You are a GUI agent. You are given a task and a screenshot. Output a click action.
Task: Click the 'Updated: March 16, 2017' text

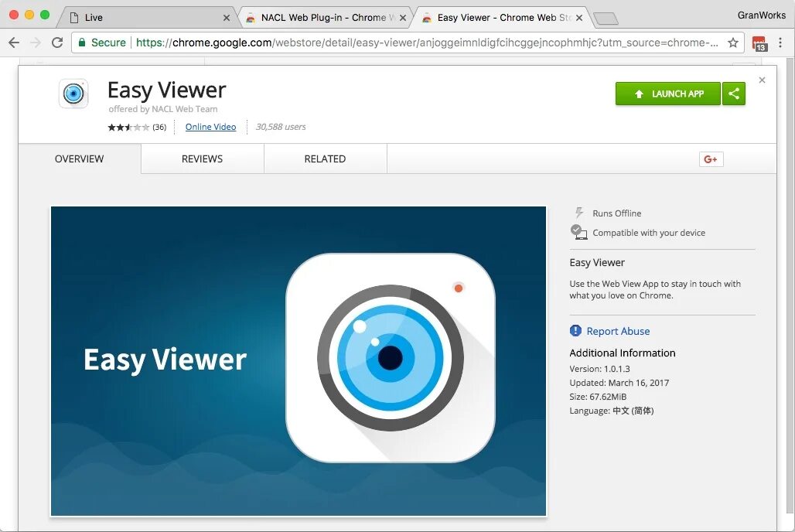coord(619,383)
